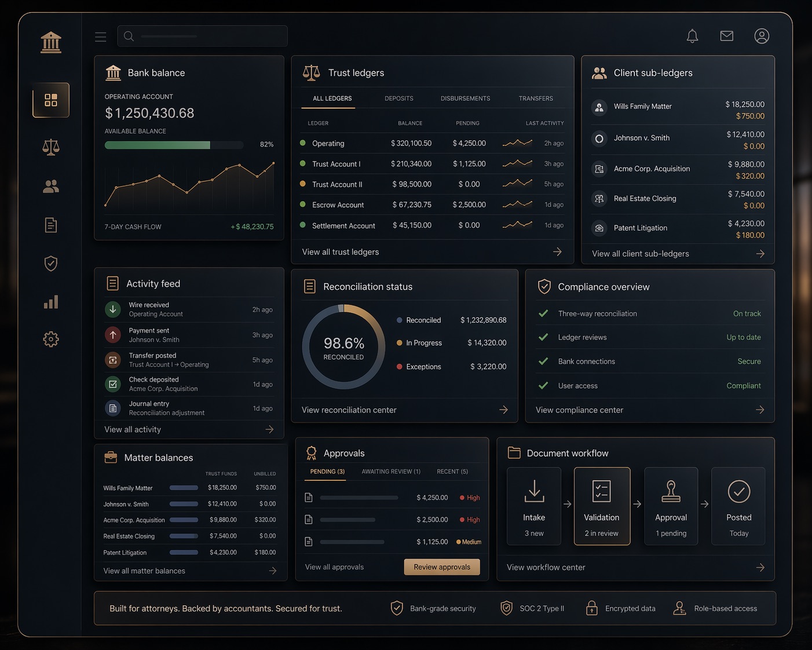Click the Johnson v. Smith circle icon
The height and width of the screenshot is (650, 812).
(x=599, y=138)
